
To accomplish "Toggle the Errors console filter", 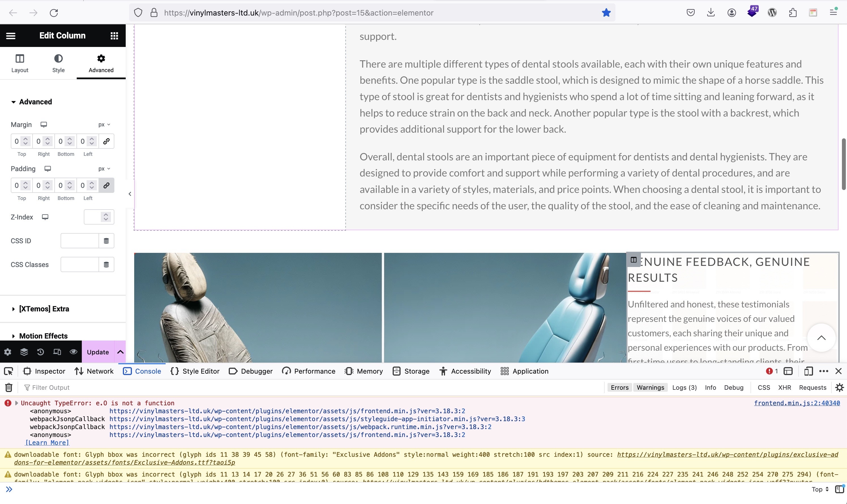I will point(619,387).
